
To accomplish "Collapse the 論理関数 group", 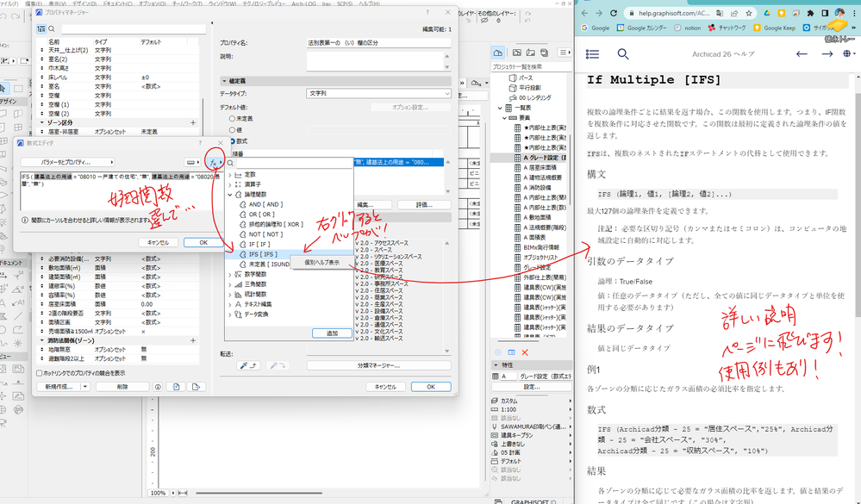I will [230, 195].
